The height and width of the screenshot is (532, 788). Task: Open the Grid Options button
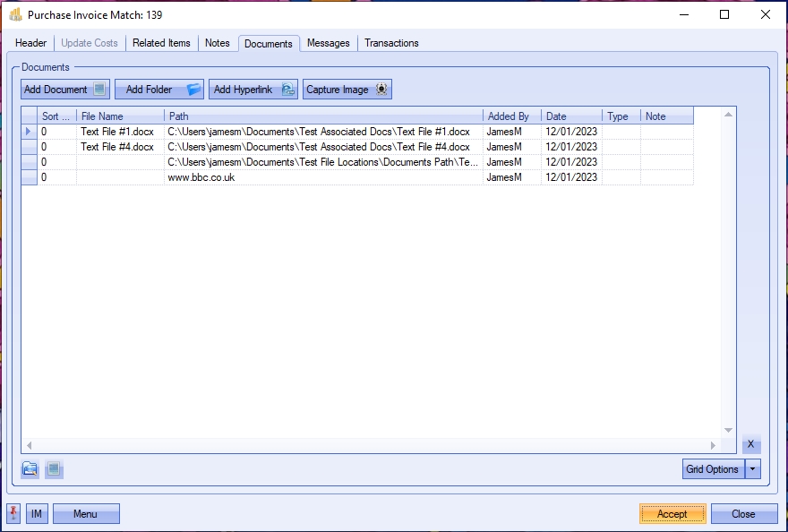(713, 469)
